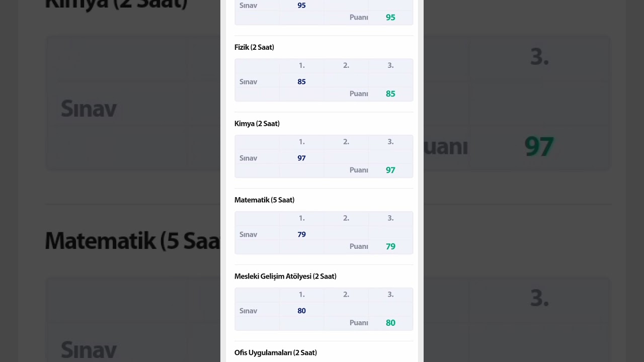Click the Matematik Sınav score 79

click(x=301, y=234)
